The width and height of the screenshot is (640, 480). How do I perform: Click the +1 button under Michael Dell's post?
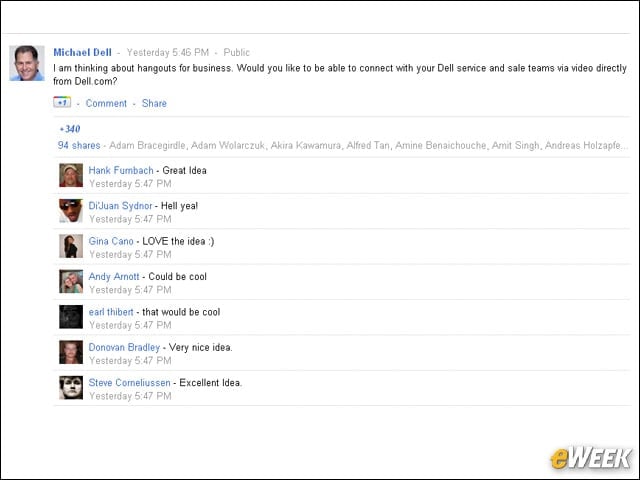(x=62, y=102)
